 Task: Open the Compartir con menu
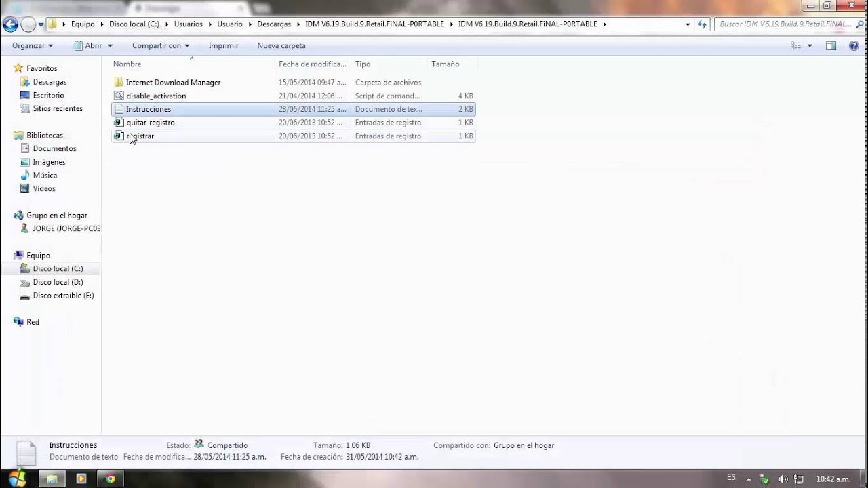(161, 45)
